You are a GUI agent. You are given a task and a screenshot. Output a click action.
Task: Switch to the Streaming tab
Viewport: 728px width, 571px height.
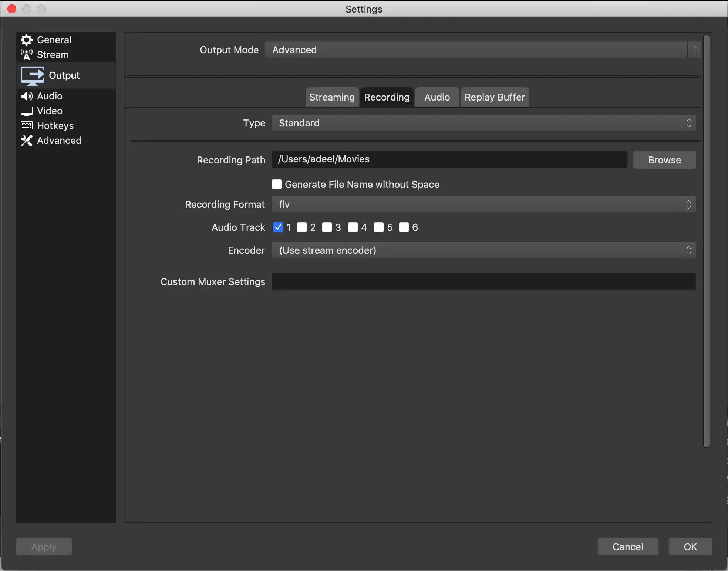click(332, 97)
